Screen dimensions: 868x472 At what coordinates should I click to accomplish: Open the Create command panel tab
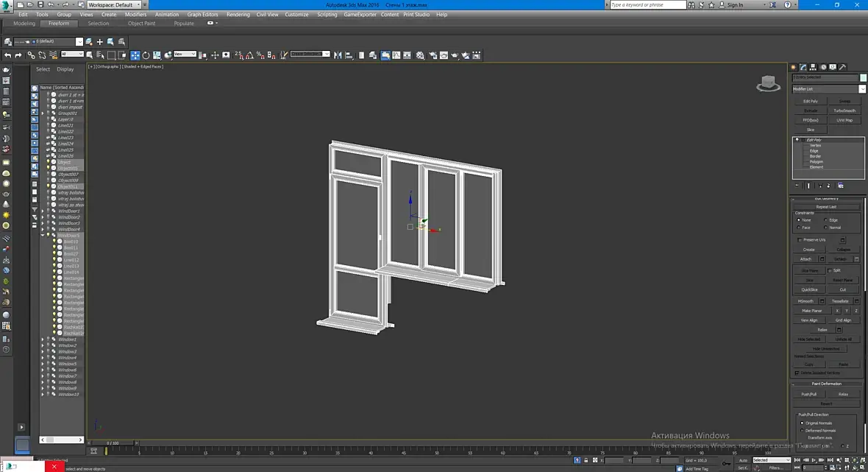793,67
